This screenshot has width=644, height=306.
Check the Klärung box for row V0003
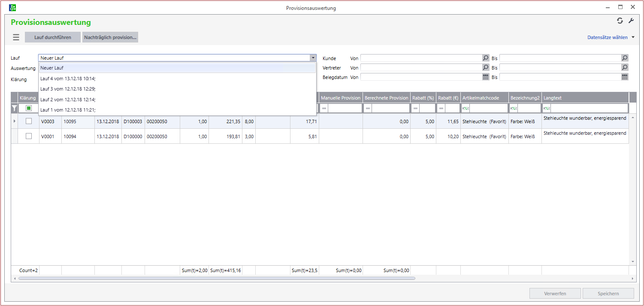click(29, 121)
